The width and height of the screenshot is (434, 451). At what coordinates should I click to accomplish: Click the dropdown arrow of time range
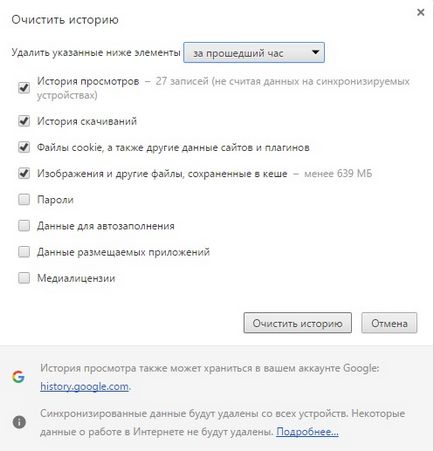(315, 52)
